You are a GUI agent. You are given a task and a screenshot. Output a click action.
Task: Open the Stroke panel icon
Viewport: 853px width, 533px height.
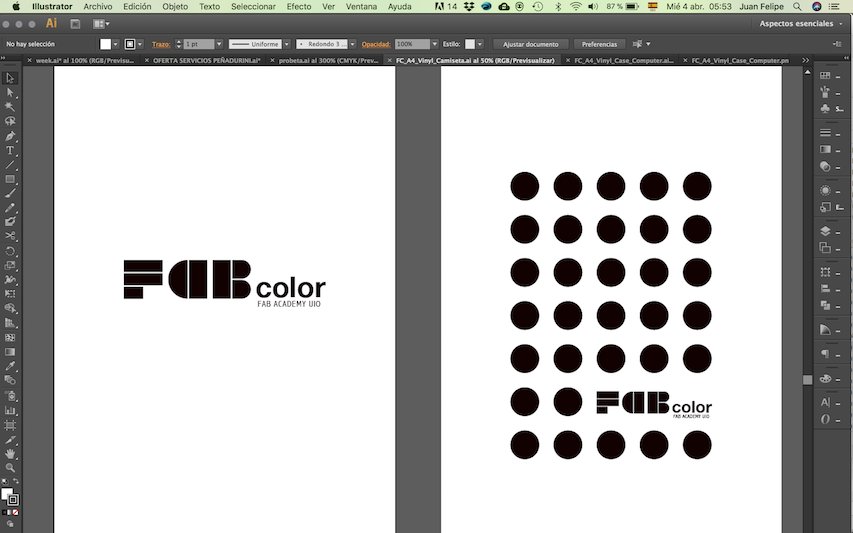[825, 133]
